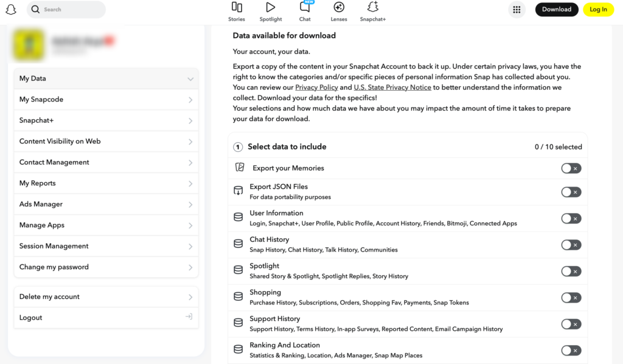623x364 pixels.
Task: Expand the Session Management chevron
Action: coord(190,247)
